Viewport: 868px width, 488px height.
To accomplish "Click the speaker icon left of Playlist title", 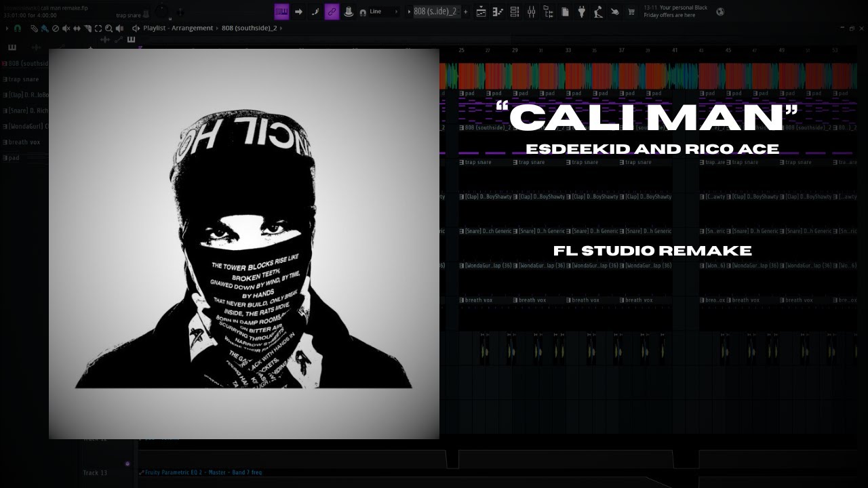I will [x=136, y=28].
